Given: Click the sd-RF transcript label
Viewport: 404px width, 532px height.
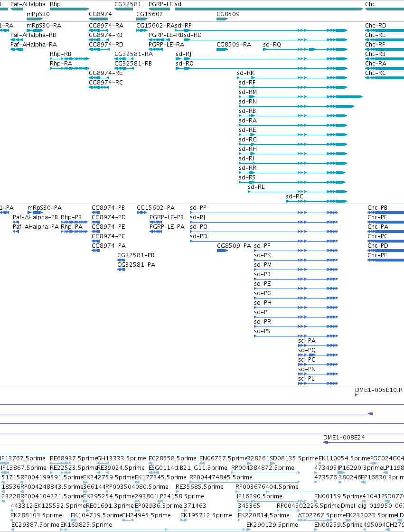Looking at the screenshot, I should [247, 83].
